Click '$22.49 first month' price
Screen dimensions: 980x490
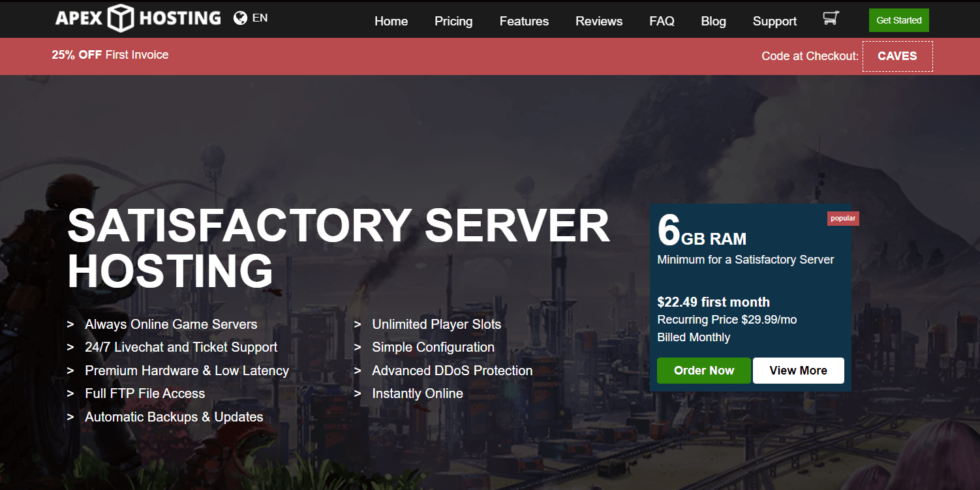coord(713,302)
